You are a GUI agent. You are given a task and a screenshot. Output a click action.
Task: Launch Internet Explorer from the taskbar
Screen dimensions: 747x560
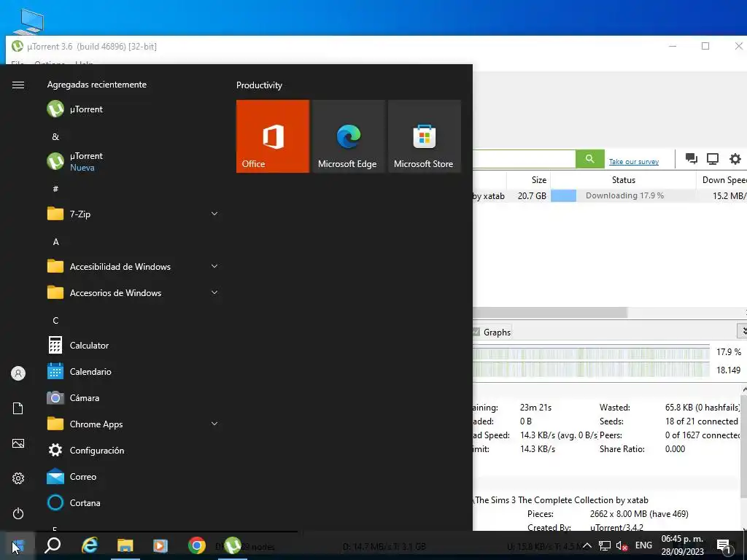[x=90, y=545]
